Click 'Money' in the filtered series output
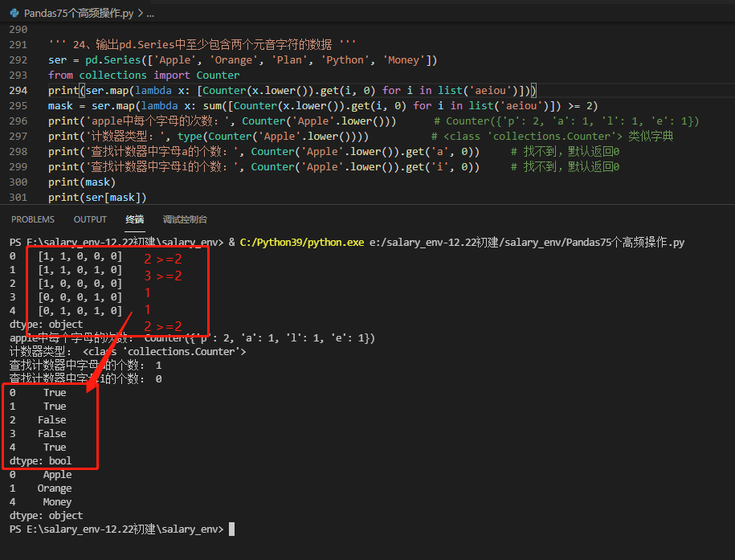 click(x=57, y=502)
